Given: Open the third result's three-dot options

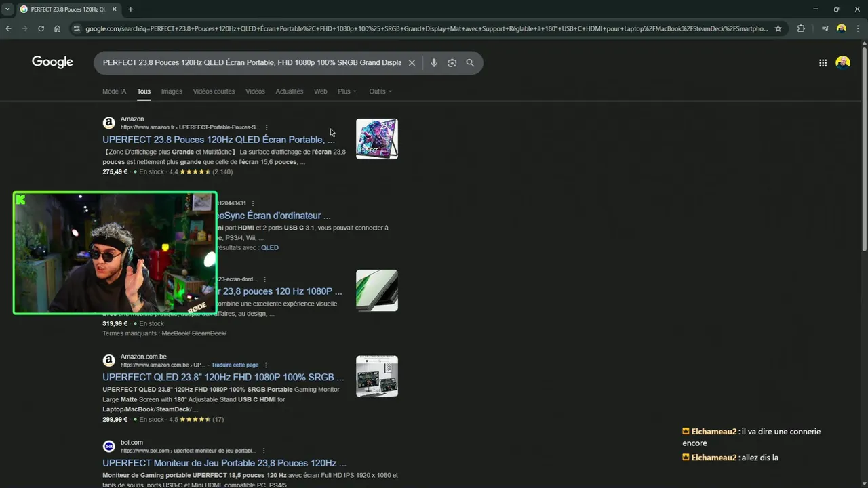Looking at the screenshot, I should 264,279.
